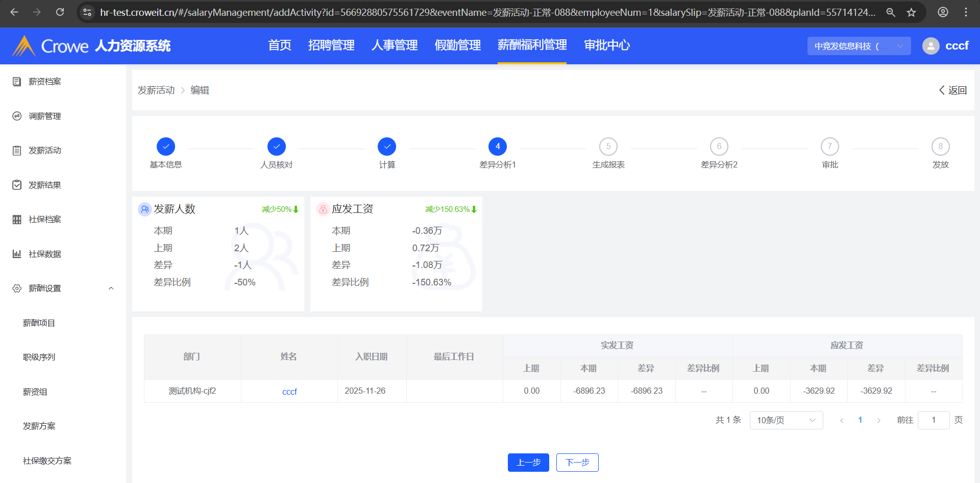Click the cccf user avatar

pos(930,46)
